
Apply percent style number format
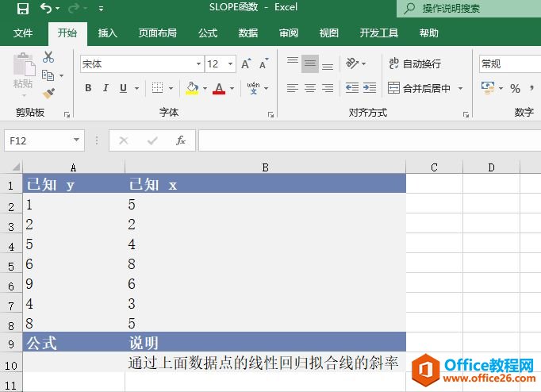515,88
